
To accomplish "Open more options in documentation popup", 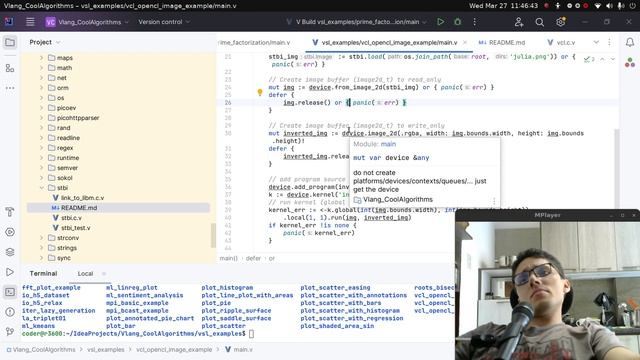I will click(x=494, y=200).
